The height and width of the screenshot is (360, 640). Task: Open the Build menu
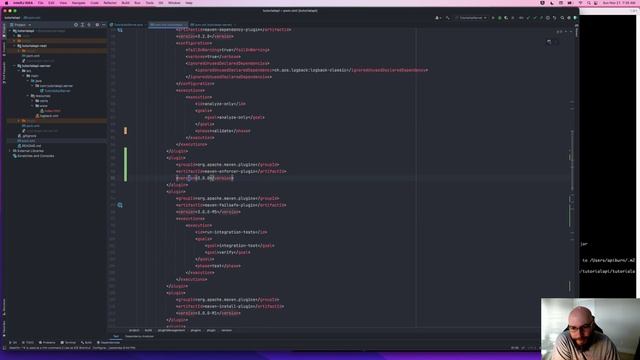(125, 3)
